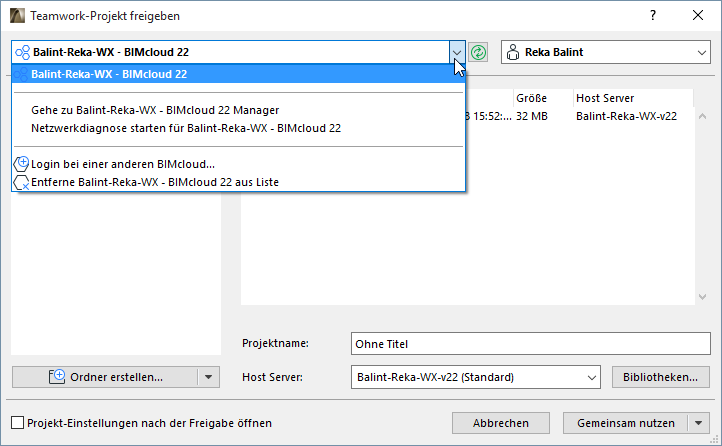
Task: Click the Bibliotheken... button
Action: point(661,377)
